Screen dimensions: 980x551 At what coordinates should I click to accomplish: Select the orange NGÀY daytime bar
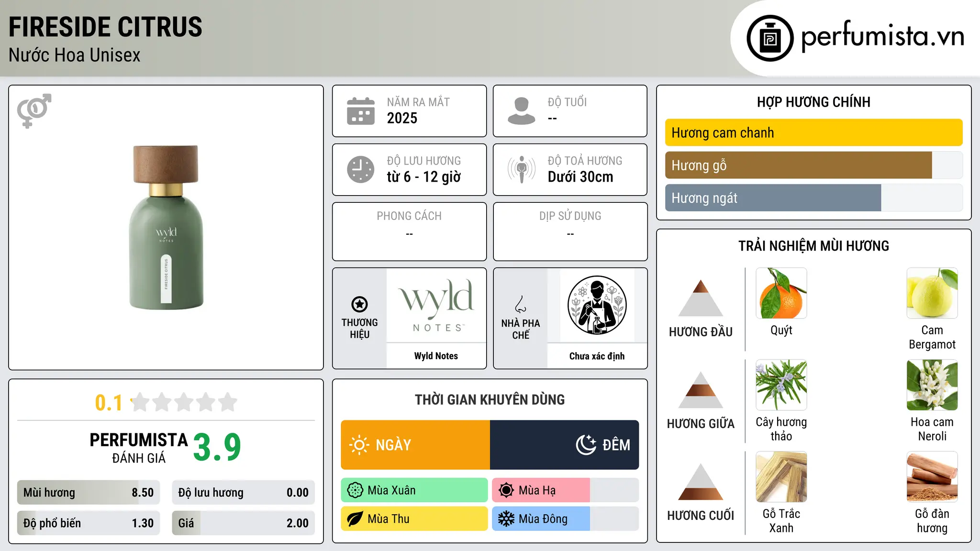point(415,445)
